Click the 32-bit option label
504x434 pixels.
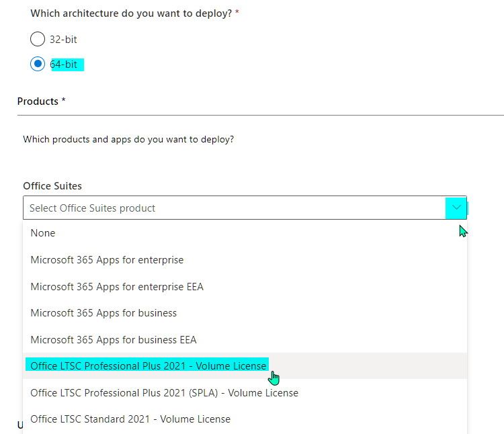(x=63, y=40)
